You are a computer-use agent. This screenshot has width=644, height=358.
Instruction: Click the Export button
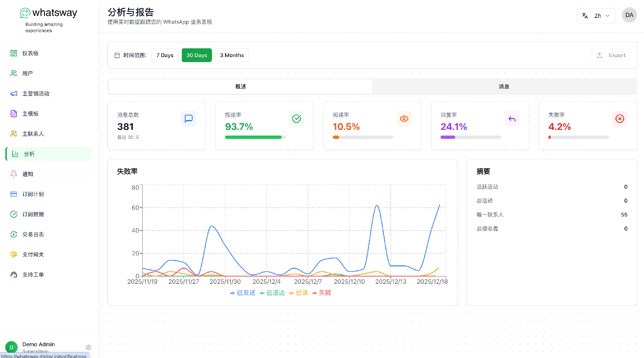tap(611, 55)
